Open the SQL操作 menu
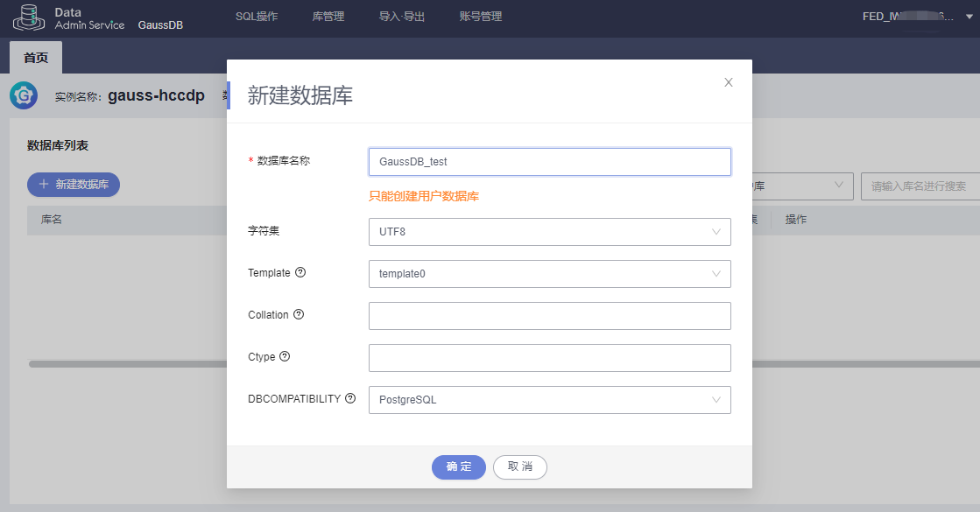 coord(257,17)
